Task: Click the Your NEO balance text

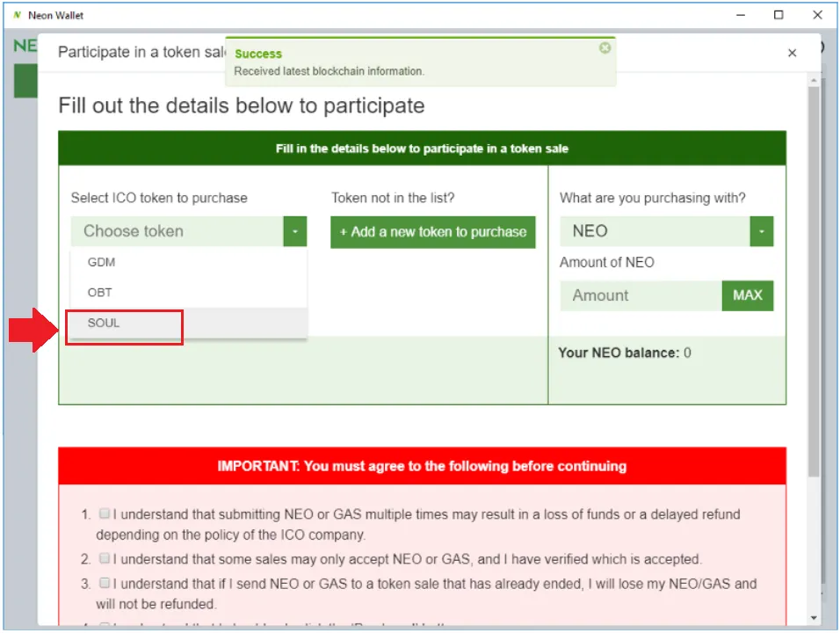Action: 625,353
